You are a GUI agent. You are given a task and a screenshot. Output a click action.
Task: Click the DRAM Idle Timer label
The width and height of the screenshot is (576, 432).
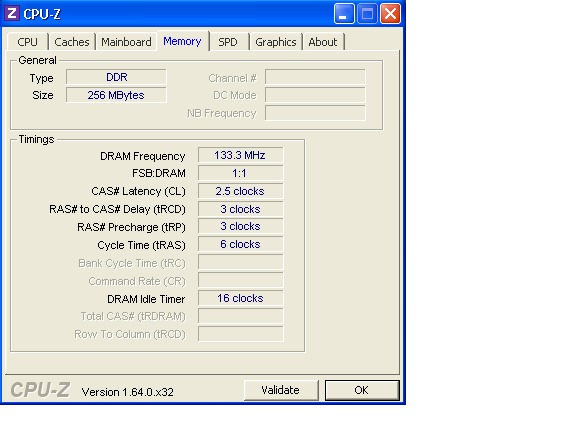[x=146, y=299]
